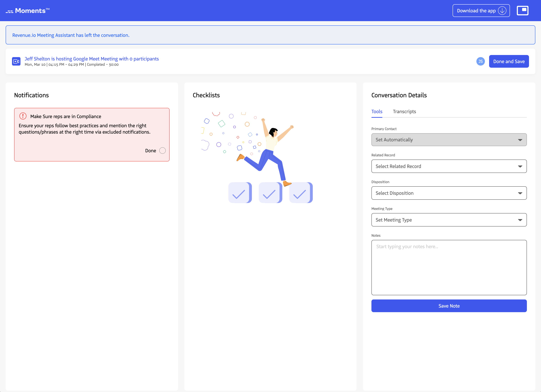Click the Save Note button
541x392 pixels.
coord(449,306)
